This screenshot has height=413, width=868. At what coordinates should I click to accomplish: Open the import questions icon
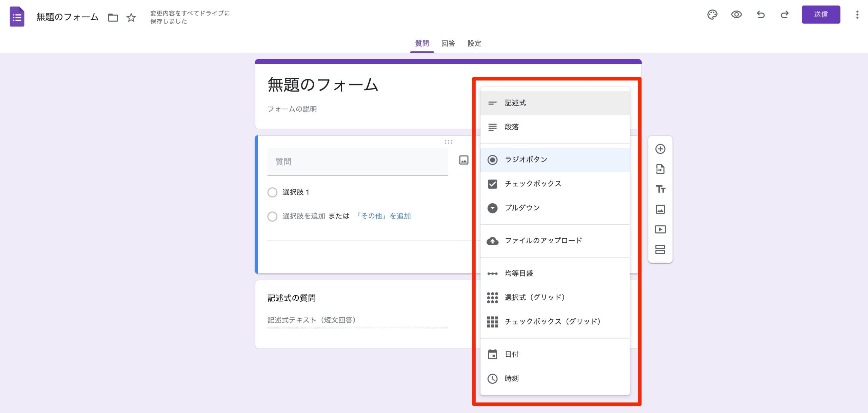point(660,170)
